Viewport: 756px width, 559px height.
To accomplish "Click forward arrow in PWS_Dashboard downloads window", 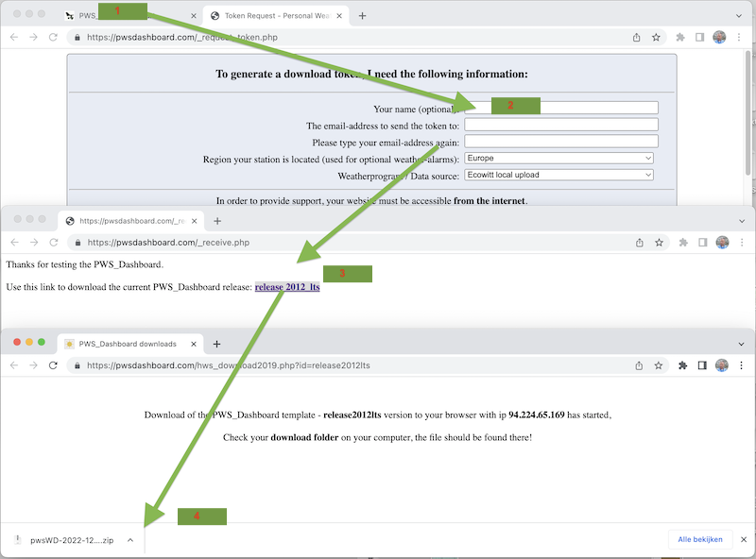I will (x=33, y=365).
